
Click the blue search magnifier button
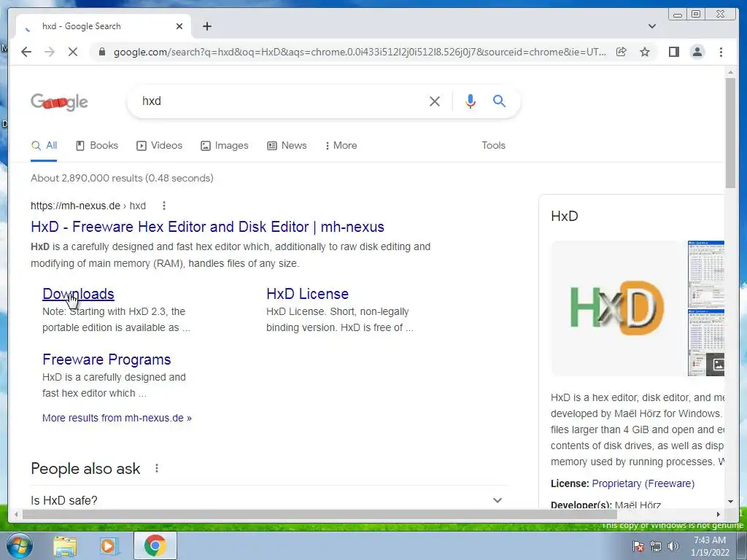[x=499, y=101]
